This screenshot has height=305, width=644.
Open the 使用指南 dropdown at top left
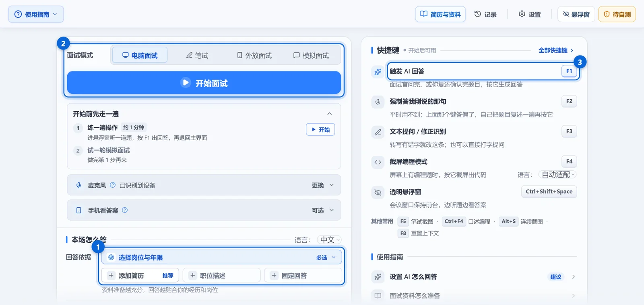point(36,14)
